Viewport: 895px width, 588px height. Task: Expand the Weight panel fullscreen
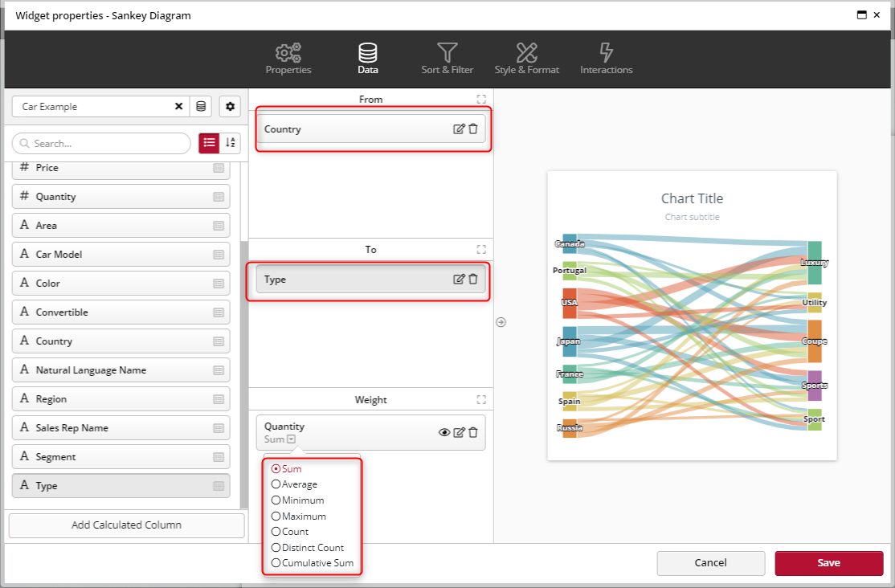[x=480, y=399]
